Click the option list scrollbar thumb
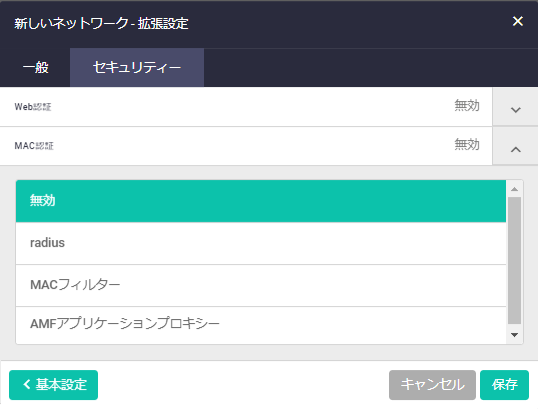The image size is (538, 409). coord(514,260)
